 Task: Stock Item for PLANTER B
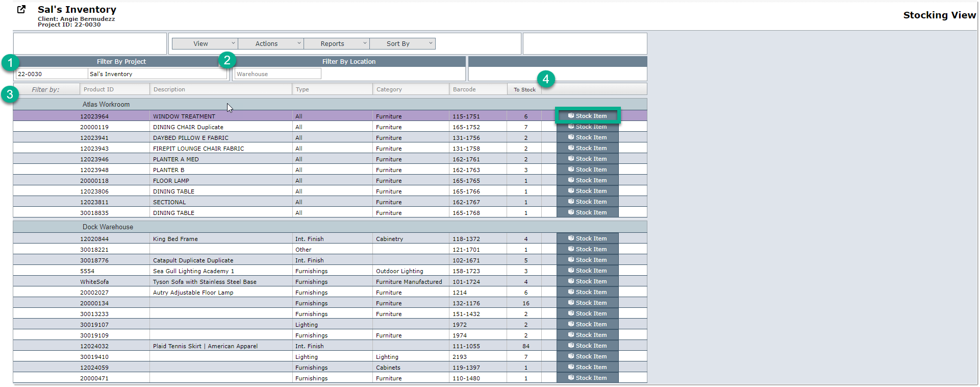[x=588, y=170]
